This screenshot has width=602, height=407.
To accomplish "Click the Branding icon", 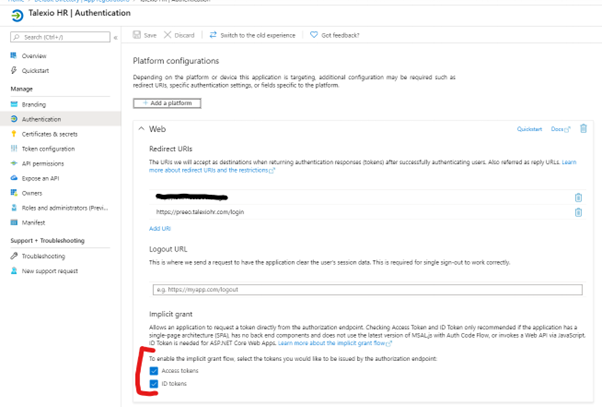I will click(14, 104).
